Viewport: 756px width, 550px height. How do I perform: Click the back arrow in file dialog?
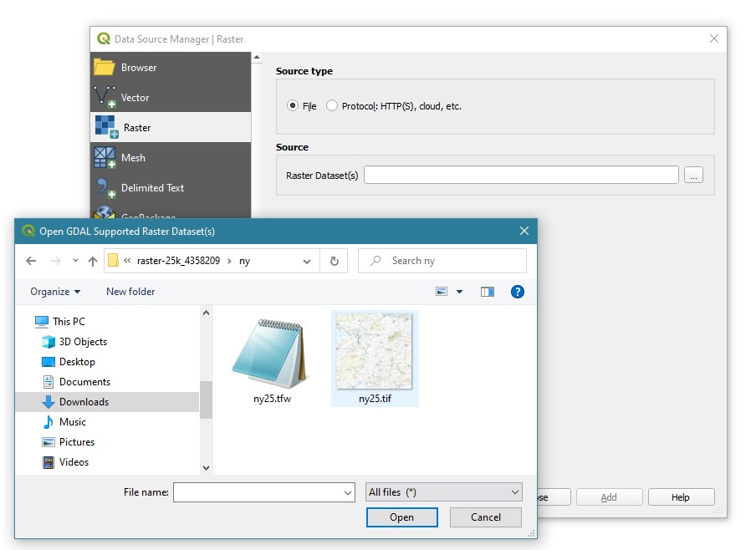coord(31,261)
